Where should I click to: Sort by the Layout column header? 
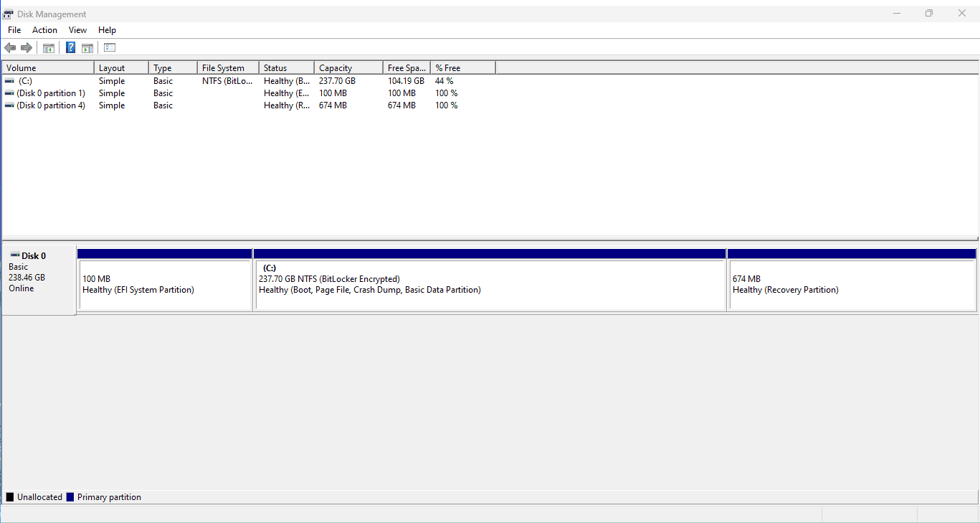(x=121, y=68)
